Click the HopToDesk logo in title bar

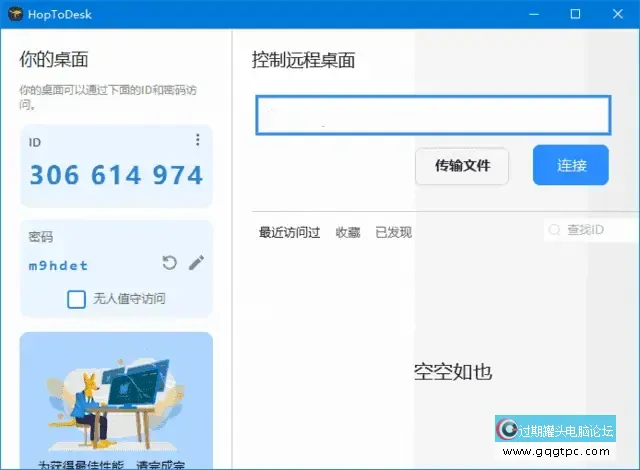(16, 14)
